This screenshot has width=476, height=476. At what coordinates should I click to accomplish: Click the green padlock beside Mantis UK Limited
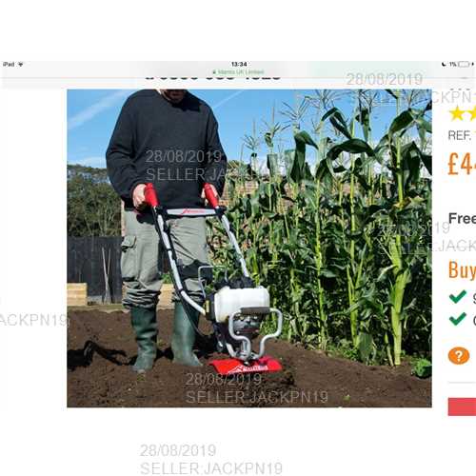pyautogui.click(x=215, y=72)
